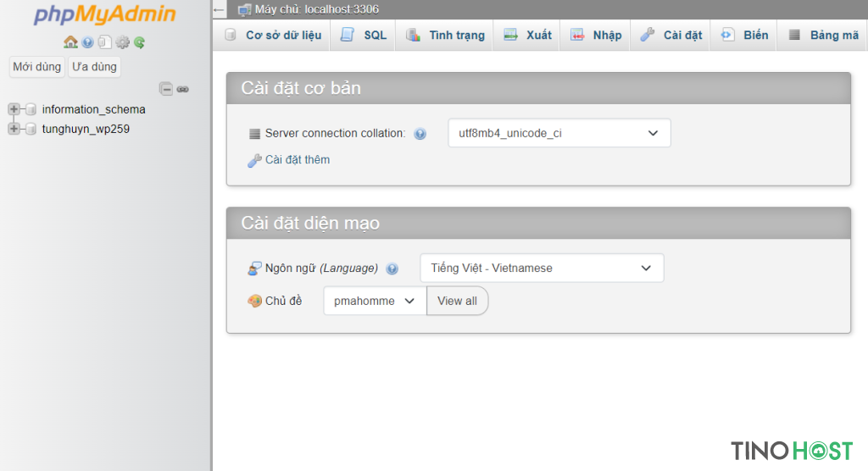
Task: Click information_schema database icon
Action: 31,109
